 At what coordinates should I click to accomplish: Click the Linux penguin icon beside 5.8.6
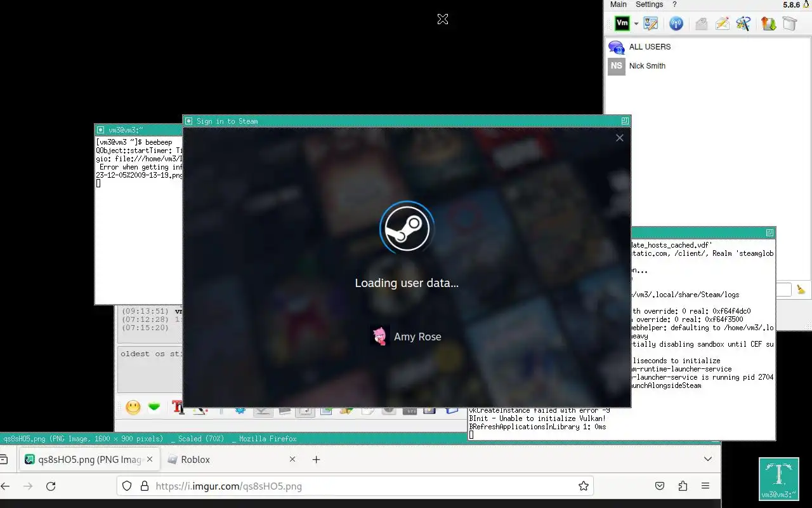806,4
